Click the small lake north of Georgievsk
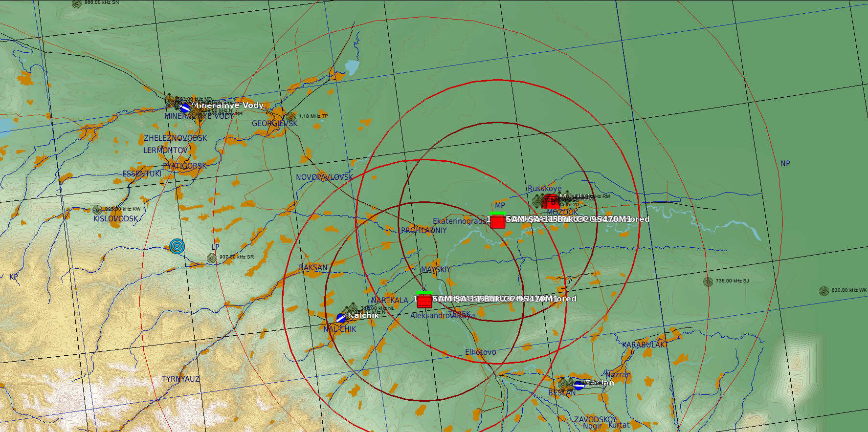Viewport: 868px width, 432px height. click(x=352, y=67)
